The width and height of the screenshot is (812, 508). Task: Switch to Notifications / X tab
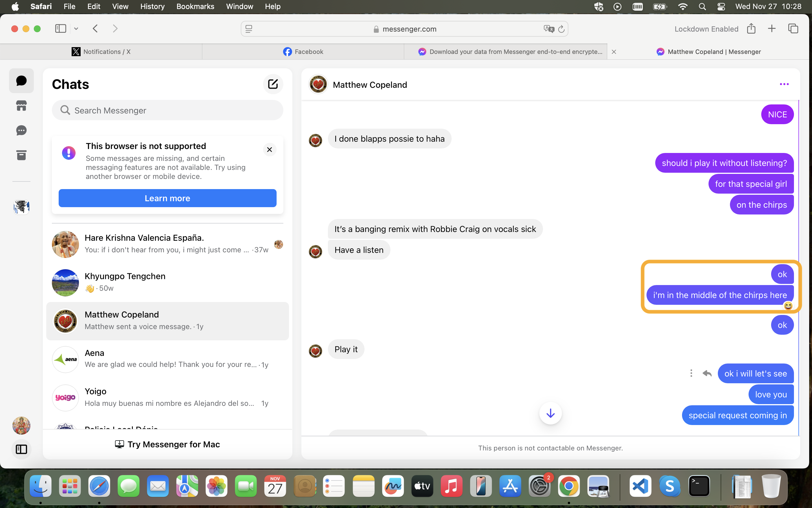tap(101, 51)
